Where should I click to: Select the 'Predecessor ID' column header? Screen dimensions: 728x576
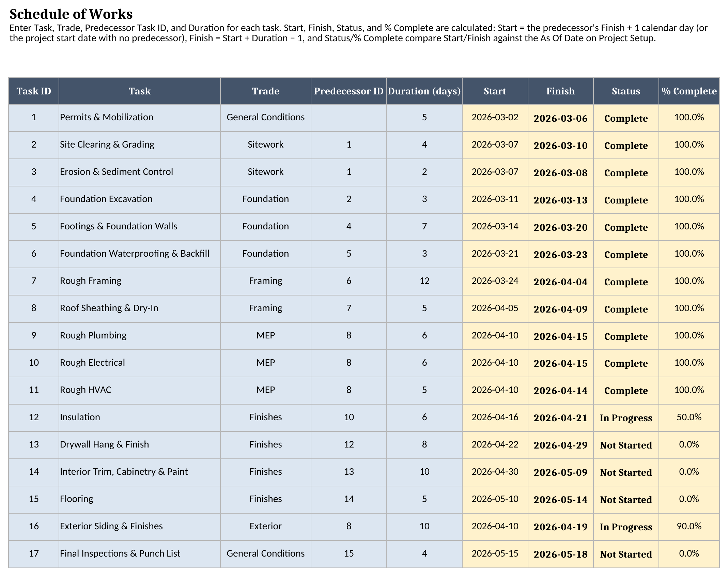tap(349, 91)
